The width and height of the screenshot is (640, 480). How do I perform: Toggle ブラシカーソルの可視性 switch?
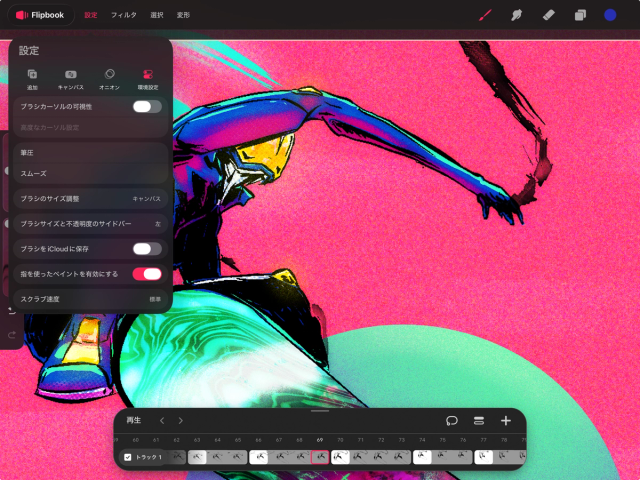(147, 107)
